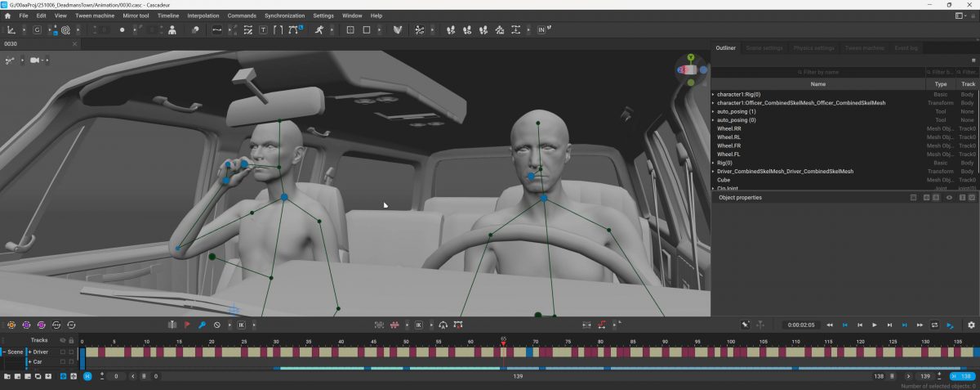The height and width of the screenshot is (390, 980).
Task: Click the eye icon in Object properties
Action: 949,197
